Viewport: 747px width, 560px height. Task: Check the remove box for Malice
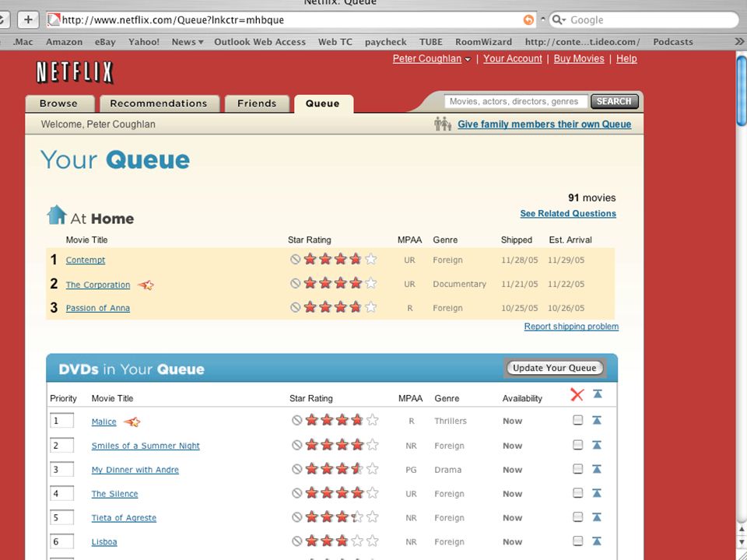578,420
